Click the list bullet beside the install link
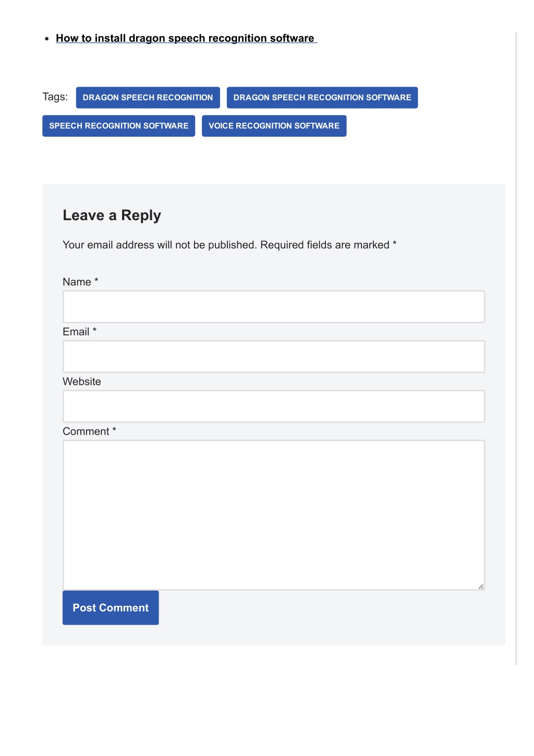This screenshot has width=534, height=756. pos(47,39)
